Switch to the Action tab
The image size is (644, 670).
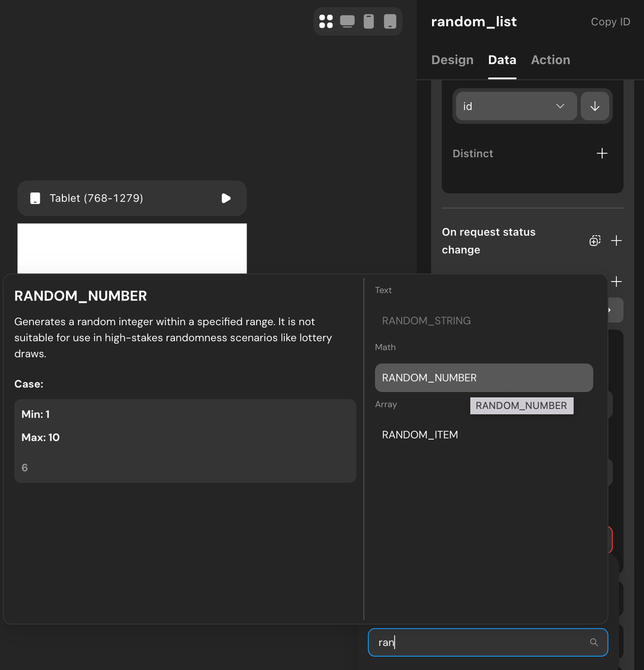coord(550,60)
